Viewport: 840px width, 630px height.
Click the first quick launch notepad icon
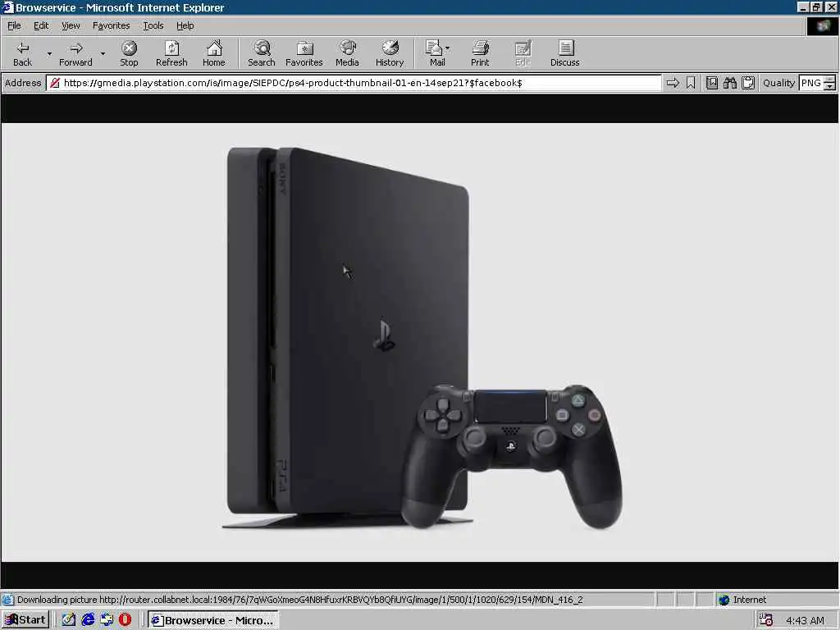click(69, 620)
